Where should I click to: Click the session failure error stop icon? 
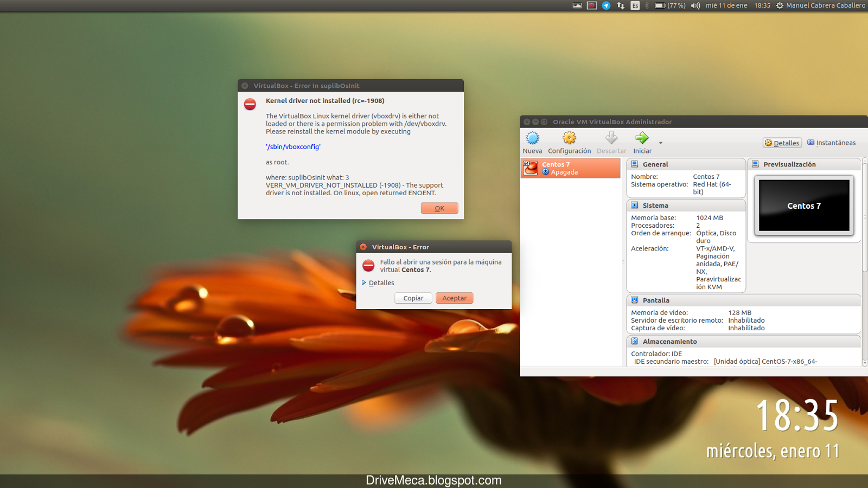tap(368, 265)
